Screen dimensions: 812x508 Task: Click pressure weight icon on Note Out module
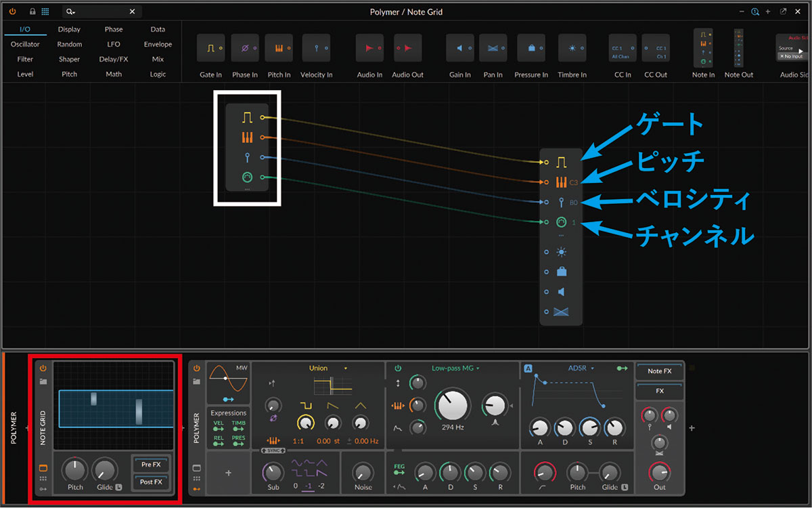tap(561, 272)
